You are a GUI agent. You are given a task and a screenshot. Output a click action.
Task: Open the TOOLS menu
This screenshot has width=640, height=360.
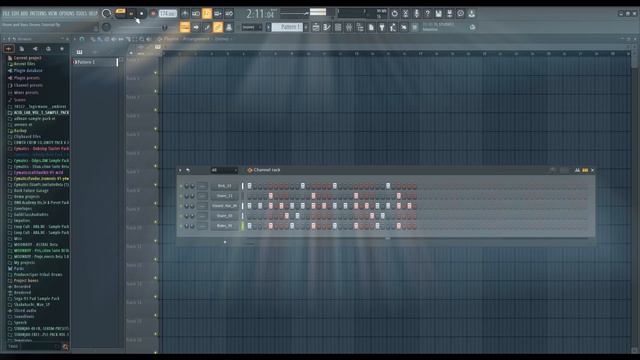(x=81, y=13)
